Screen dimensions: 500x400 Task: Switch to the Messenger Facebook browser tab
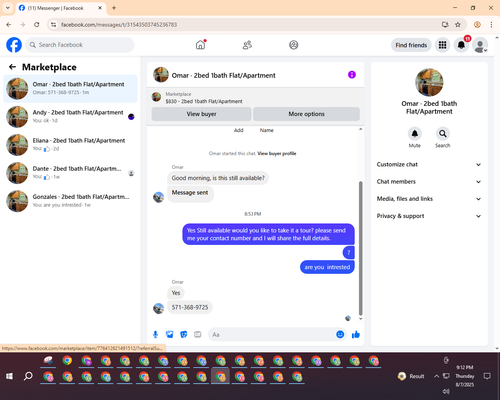click(60, 8)
